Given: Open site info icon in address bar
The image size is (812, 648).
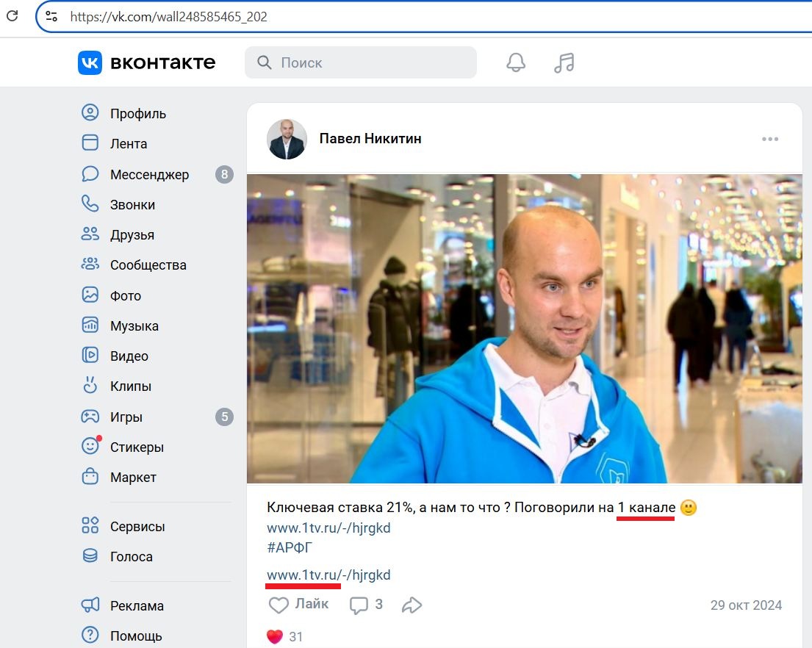Looking at the screenshot, I should (x=51, y=16).
